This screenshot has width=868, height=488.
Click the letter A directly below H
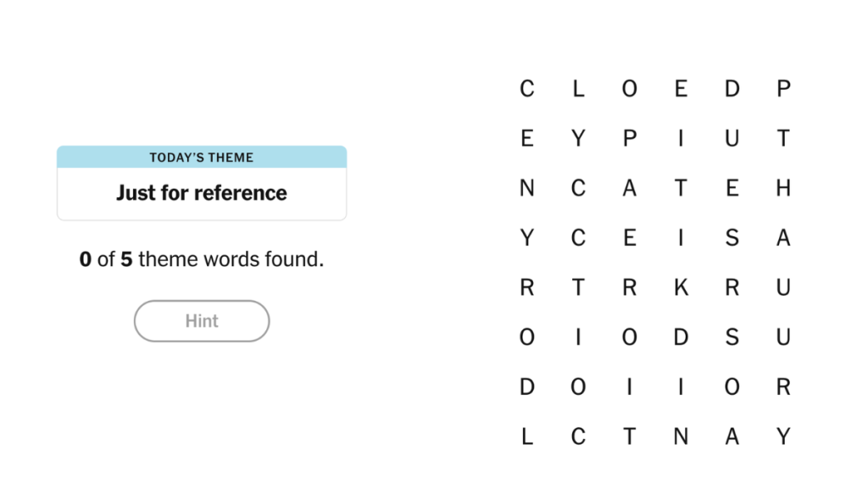coord(783,238)
